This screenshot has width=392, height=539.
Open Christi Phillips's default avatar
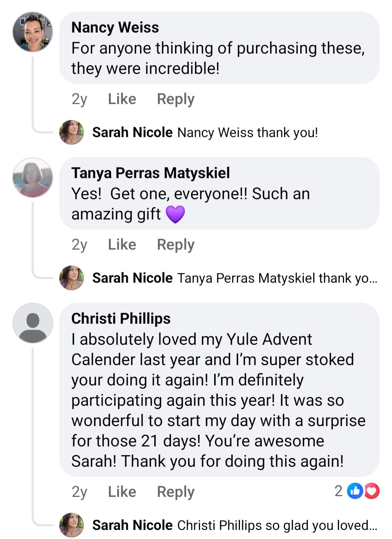(x=33, y=323)
